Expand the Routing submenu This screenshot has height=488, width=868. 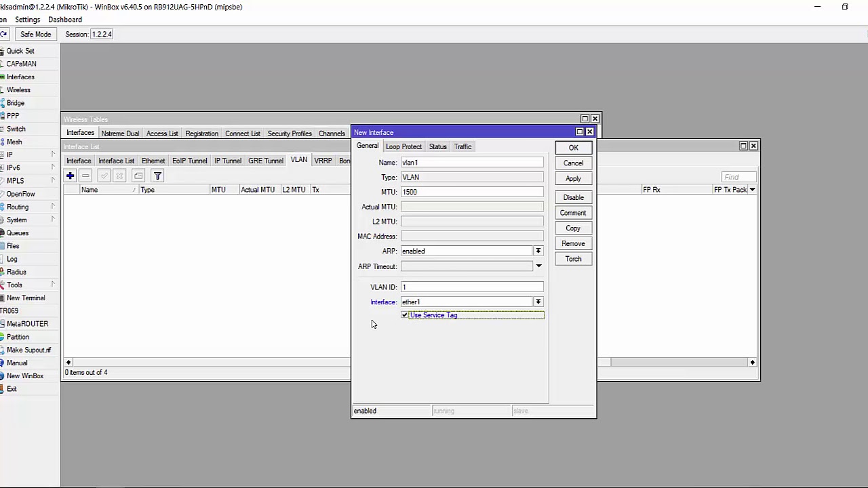[53, 207]
